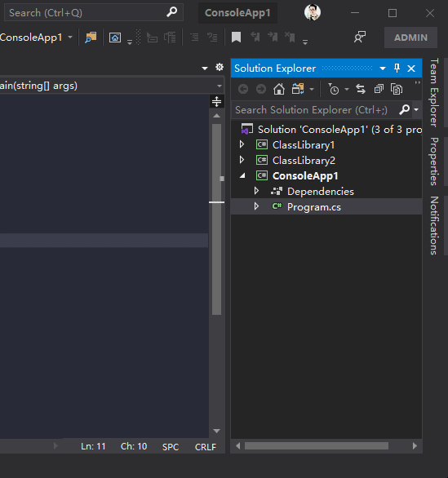Open the Properties side tab

434,162
